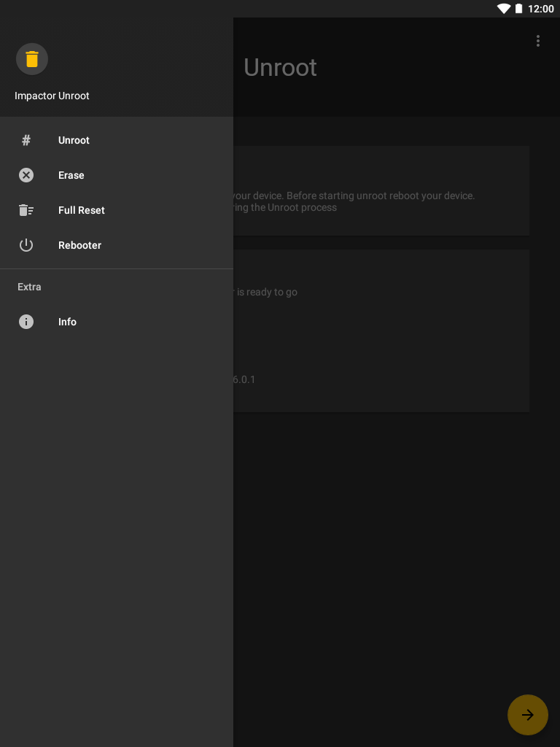
Task: Click the Impactor Unroot header title
Action: (x=52, y=96)
